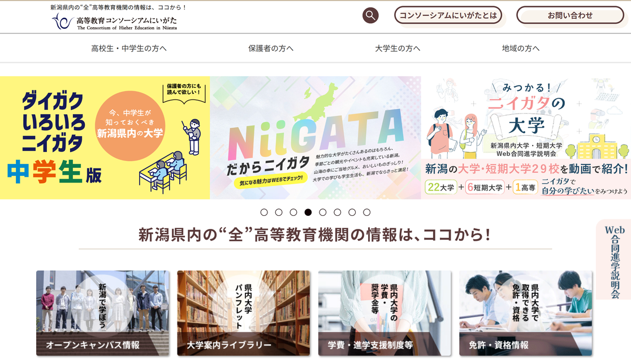Screen dimensions: 631x364
Task: Open the NiiGATA だからニイガタ banner
Action: pos(315,137)
